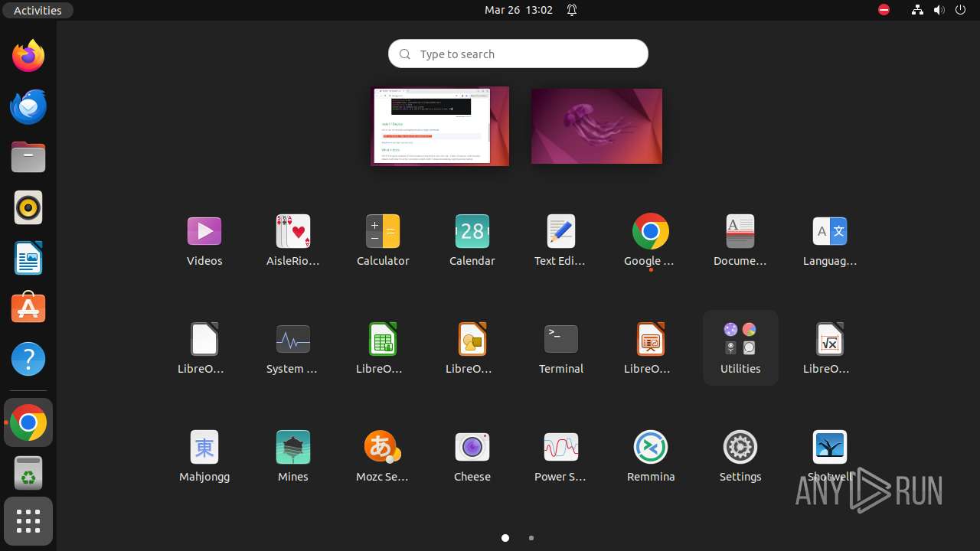
Task: Click the red do-not-disturb indicator icon
Action: [x=884, y=10]
